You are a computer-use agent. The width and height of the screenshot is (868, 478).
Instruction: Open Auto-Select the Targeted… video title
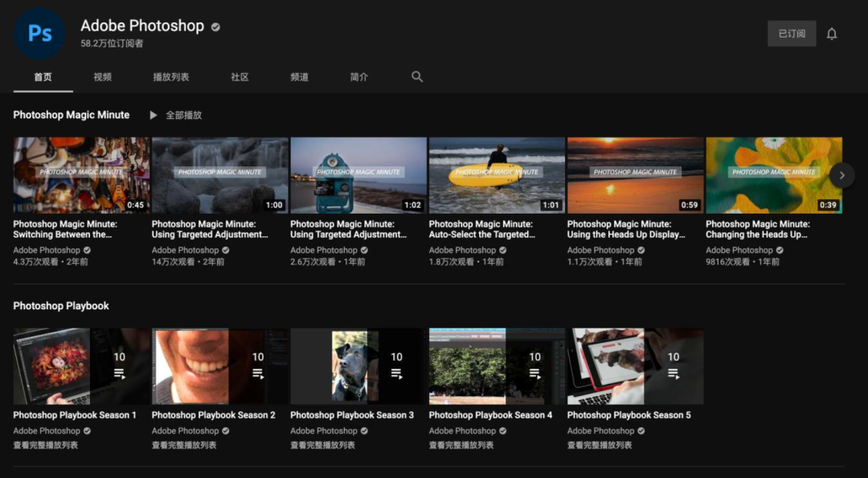[x=482, y=229]
